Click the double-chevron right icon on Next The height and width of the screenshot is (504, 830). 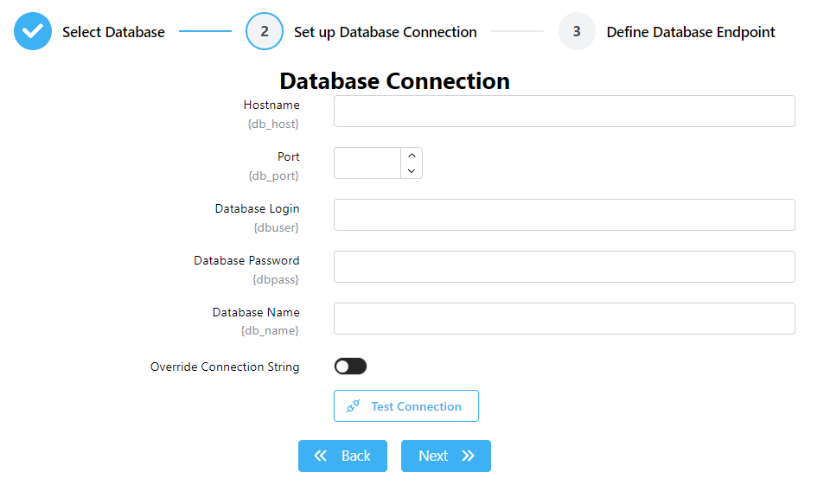pyautogui.click(x=469, y=456)
